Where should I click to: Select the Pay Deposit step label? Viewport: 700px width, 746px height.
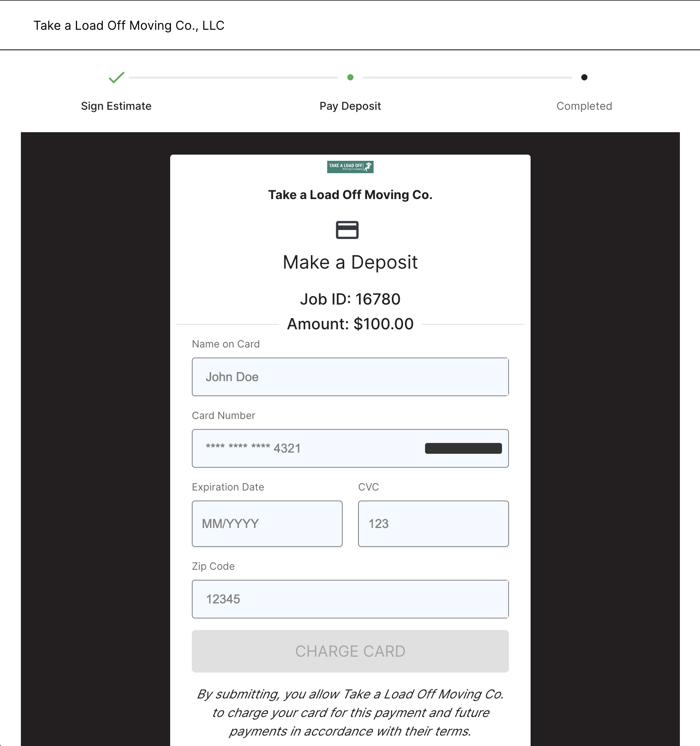pyautogui.click(x=350, y=106)
